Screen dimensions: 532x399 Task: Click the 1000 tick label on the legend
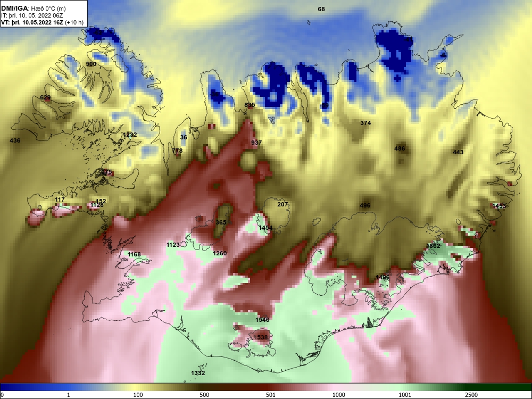pyautogui.click(x=339, y=395)
